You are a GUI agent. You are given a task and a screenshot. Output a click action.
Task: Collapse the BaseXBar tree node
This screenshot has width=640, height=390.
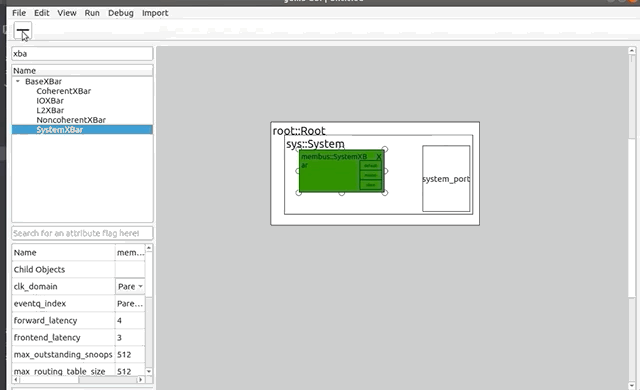[x=18, y=81]
